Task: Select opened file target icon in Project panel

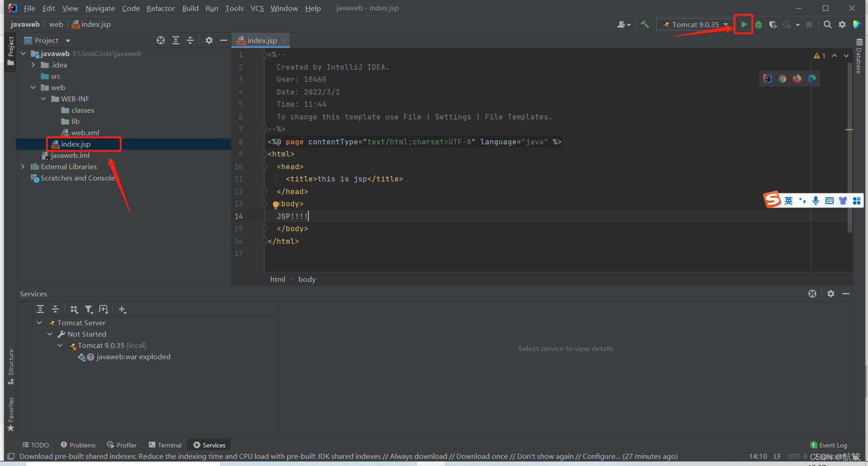Action: (x=161, y=40)
